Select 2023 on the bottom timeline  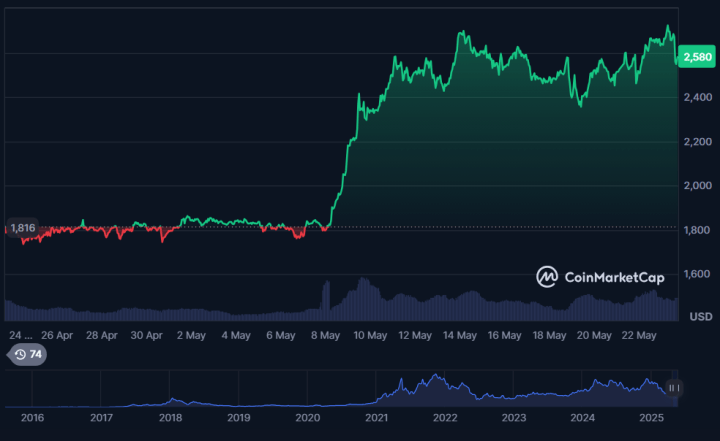tap(513, 417)
